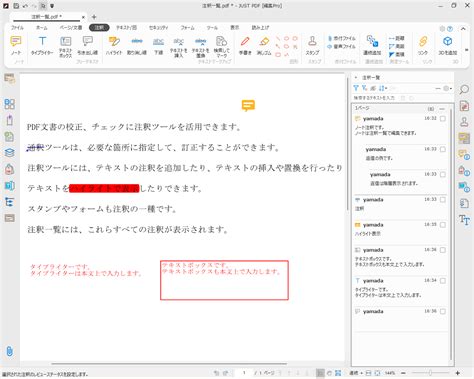Select the 距離 distance measuring tool
474x379 pixels.
[x=397, y=38]
